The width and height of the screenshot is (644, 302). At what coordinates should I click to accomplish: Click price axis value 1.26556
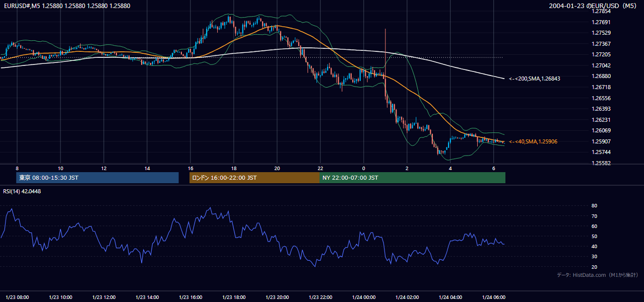601,98
